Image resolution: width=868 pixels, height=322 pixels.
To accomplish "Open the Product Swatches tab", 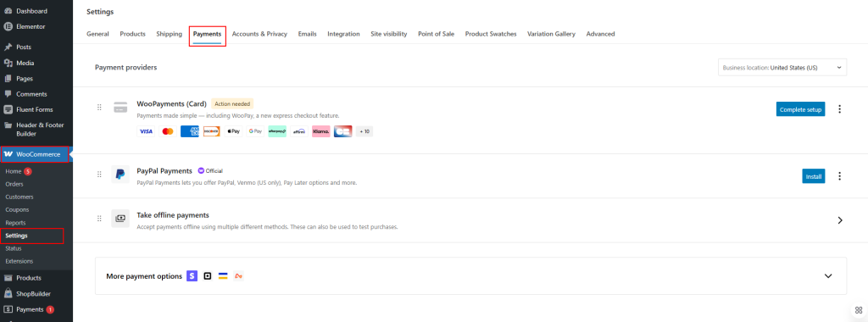I will point(491,34).
